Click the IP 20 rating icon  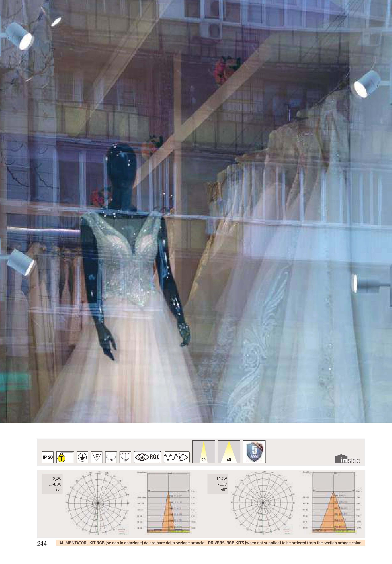(48, 457)
